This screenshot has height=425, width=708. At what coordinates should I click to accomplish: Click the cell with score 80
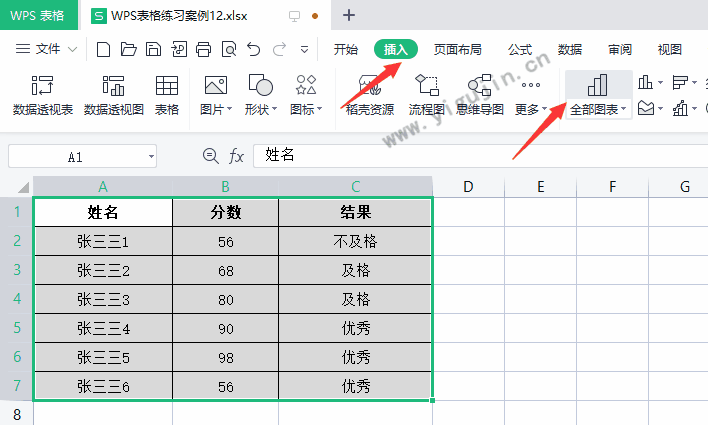point(225,299)
